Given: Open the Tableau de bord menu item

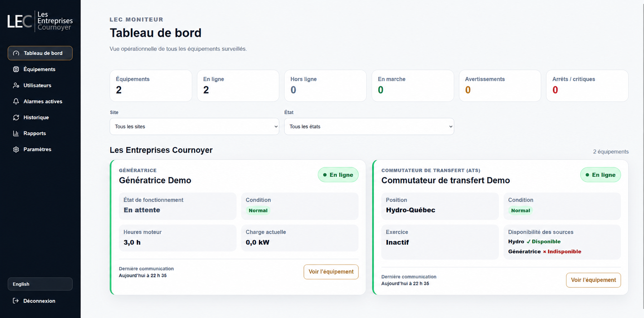Looking at the screenshot, I should pos(40,53).
